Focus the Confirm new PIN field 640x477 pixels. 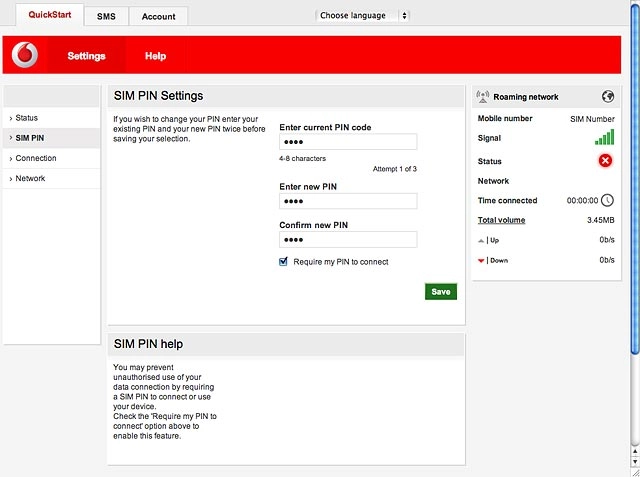[x=348, y=240]
